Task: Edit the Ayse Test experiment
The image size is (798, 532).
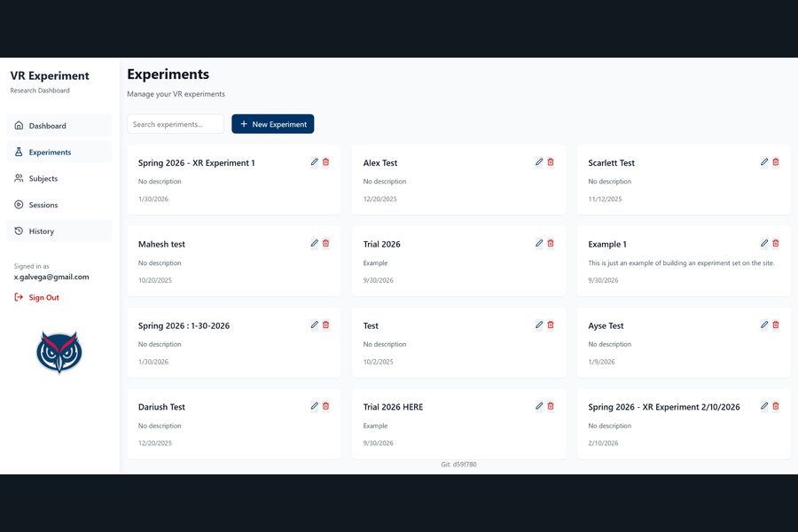Action: pyautogui.click(x=764, y=325)
